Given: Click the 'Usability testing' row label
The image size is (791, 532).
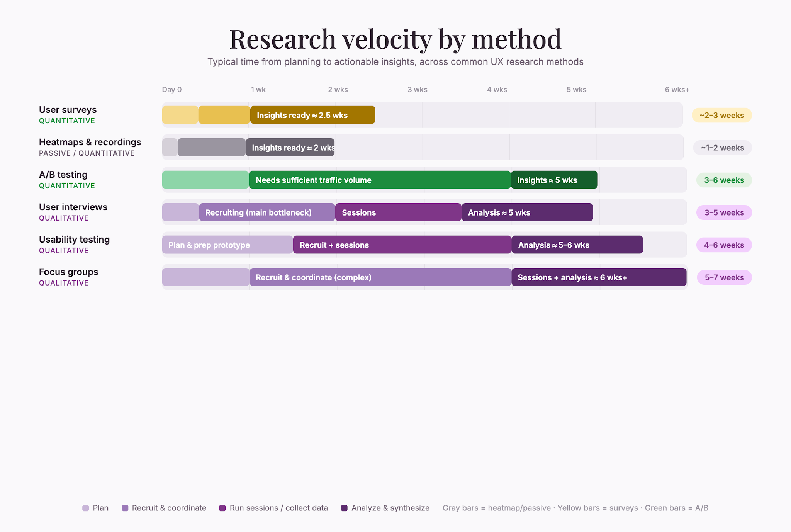Looking at the screenshot, I should point(74,240).
